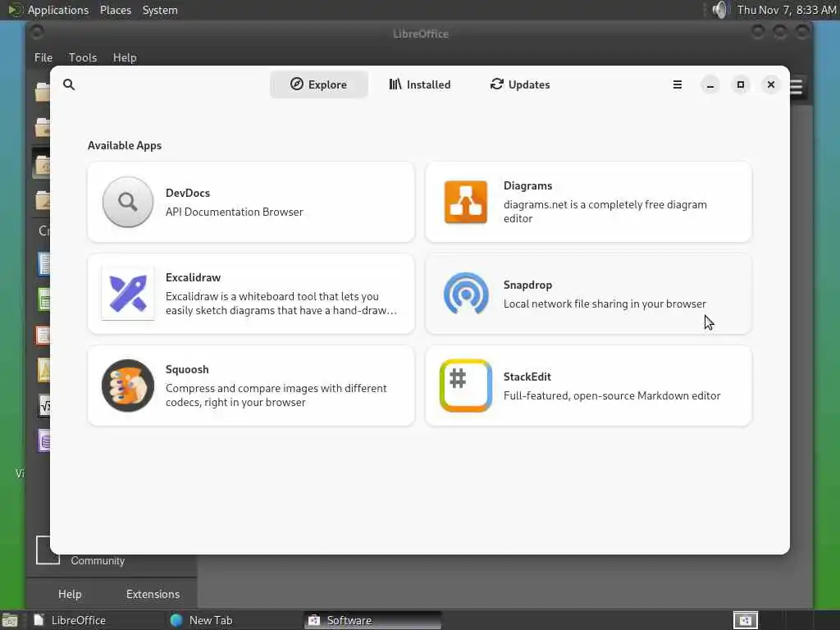
Task: Click the Open File folder icon in LibreOffice
Action: [42, 92]
